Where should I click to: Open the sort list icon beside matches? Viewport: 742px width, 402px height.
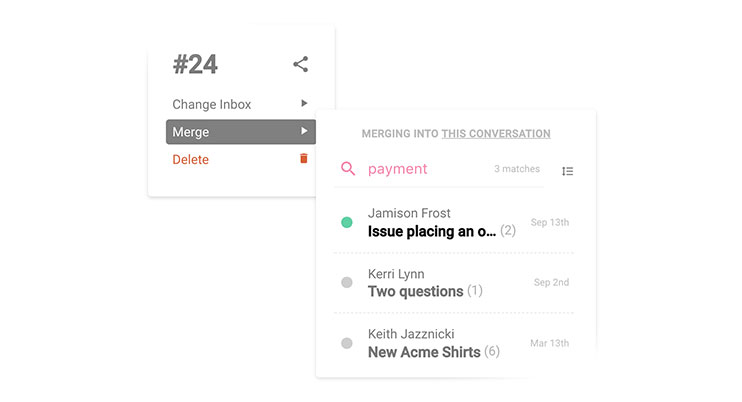(x=567, y=171)
